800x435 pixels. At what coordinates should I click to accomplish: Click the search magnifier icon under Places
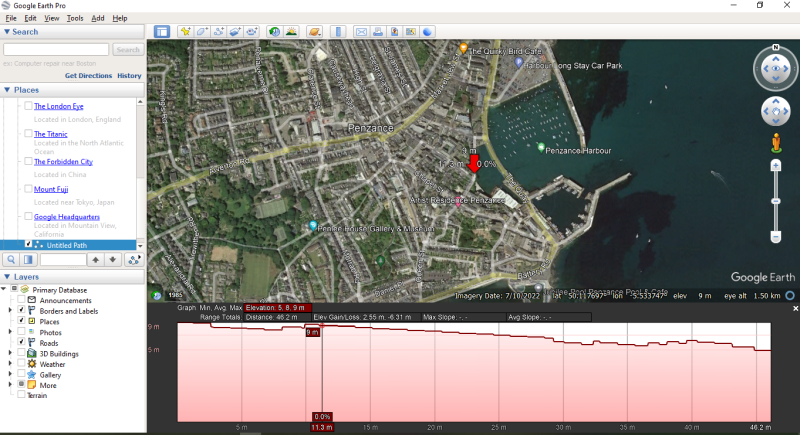(x=11, y=260)
